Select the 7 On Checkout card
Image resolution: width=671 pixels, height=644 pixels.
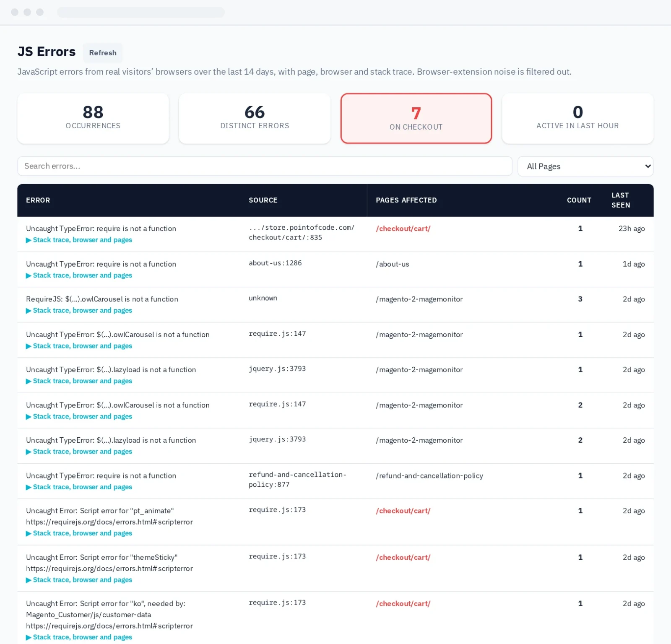coord(416,118)
